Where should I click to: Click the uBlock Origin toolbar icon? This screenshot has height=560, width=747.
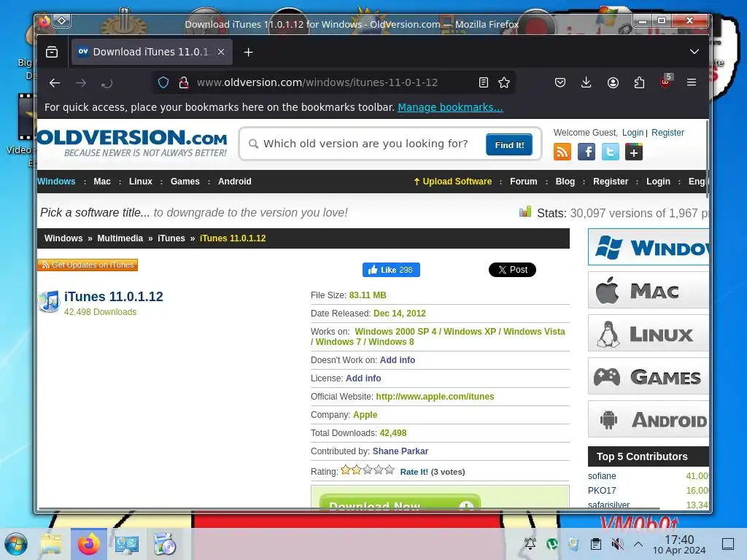pos(665,82)
